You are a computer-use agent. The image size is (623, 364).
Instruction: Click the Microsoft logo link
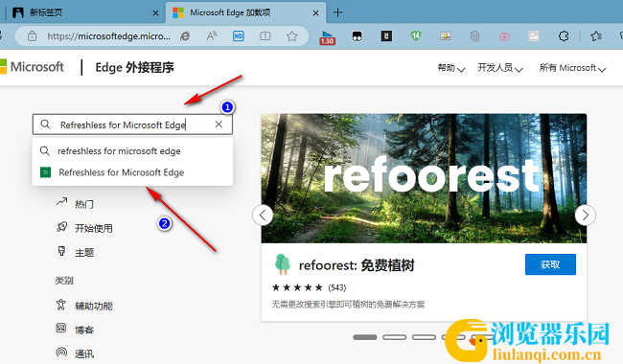point(32,67)
